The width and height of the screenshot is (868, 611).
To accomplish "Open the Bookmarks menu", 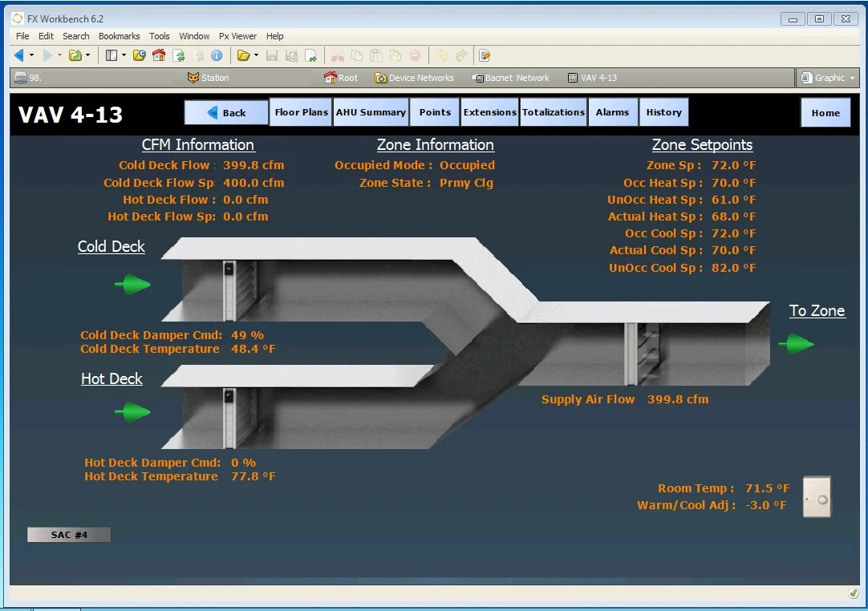I will [119, 36].
